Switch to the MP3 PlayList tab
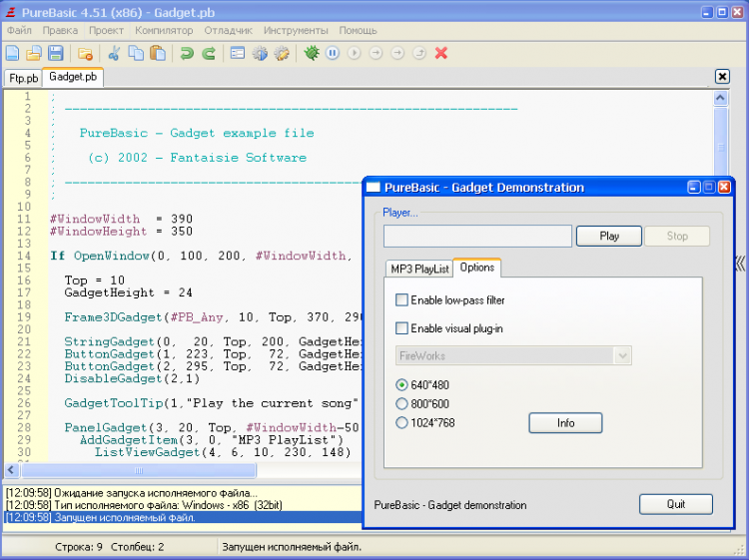This screenshot has height=560, width=749. pos(419,269)
